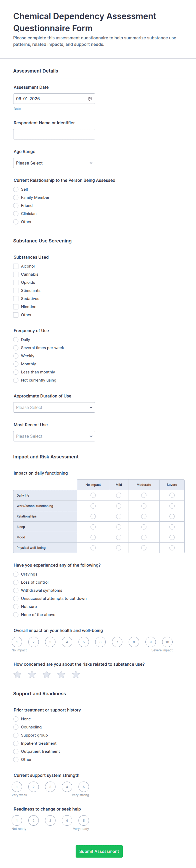Mark Daily life as No impact
This screenshot has height=868, width=196.
tap(93, 495)
